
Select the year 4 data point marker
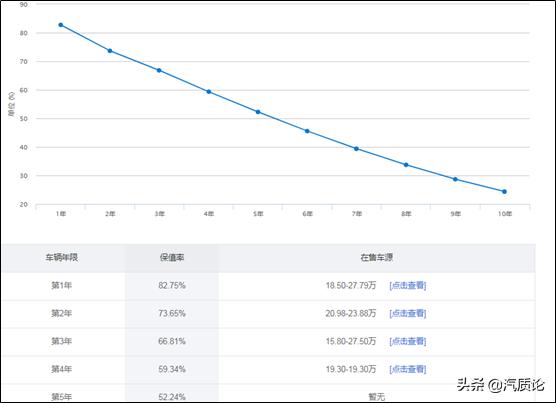pos(209,91)
